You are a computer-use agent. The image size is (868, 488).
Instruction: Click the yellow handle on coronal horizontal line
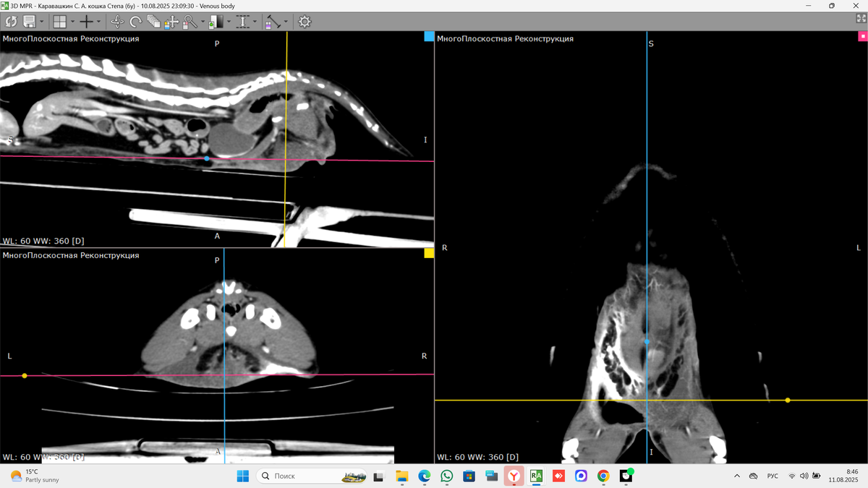(x=788, y=400)
